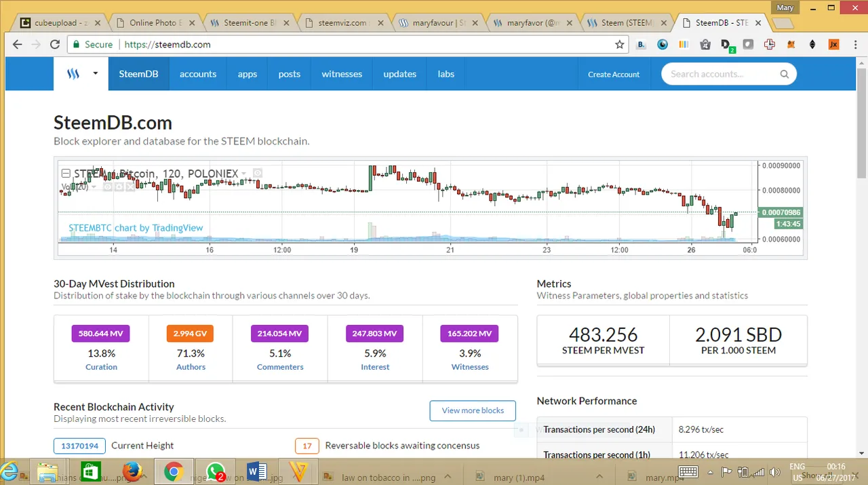Click the 580.644 MV badge
This screenshot has height=485, width=868.
tap(101, 334)
